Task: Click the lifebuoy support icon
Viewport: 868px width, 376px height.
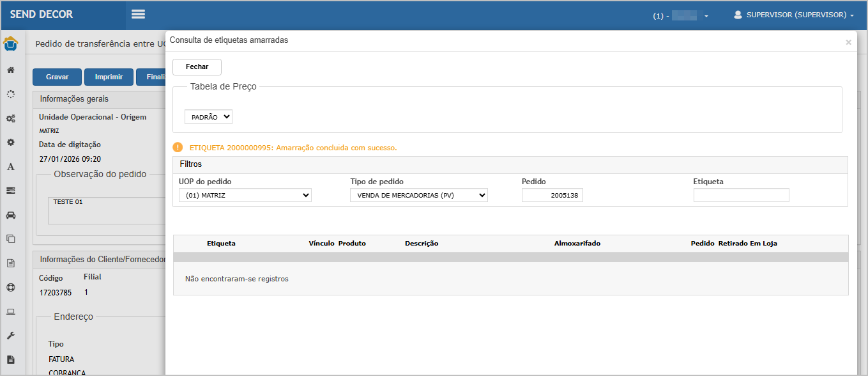Action: pos(11,287)
